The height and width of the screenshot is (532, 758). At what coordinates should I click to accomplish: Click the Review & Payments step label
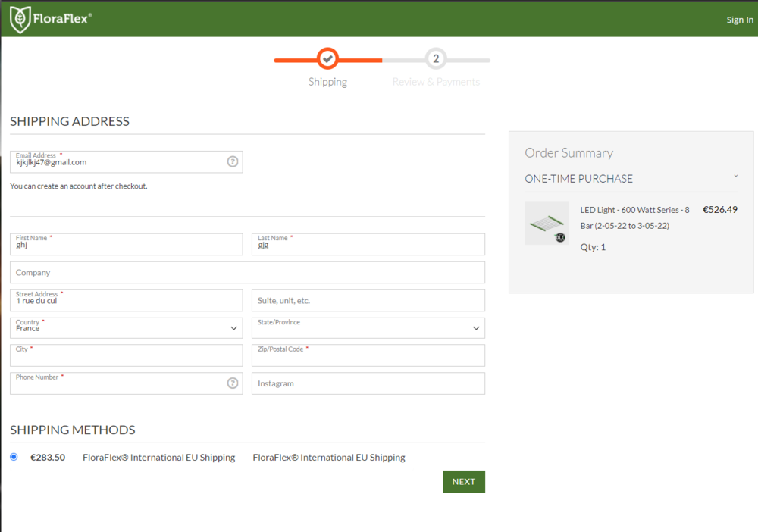point(436,82)
